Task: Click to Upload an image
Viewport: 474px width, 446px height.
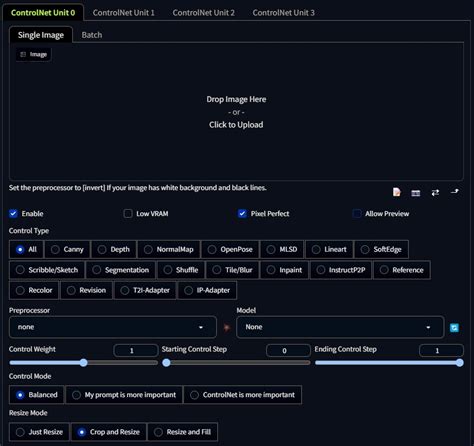Action: [x=236, y=125]
